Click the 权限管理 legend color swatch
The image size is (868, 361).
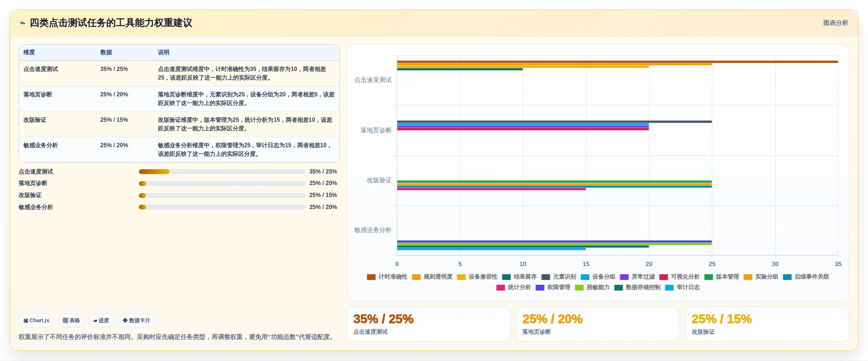click(540, 287)
